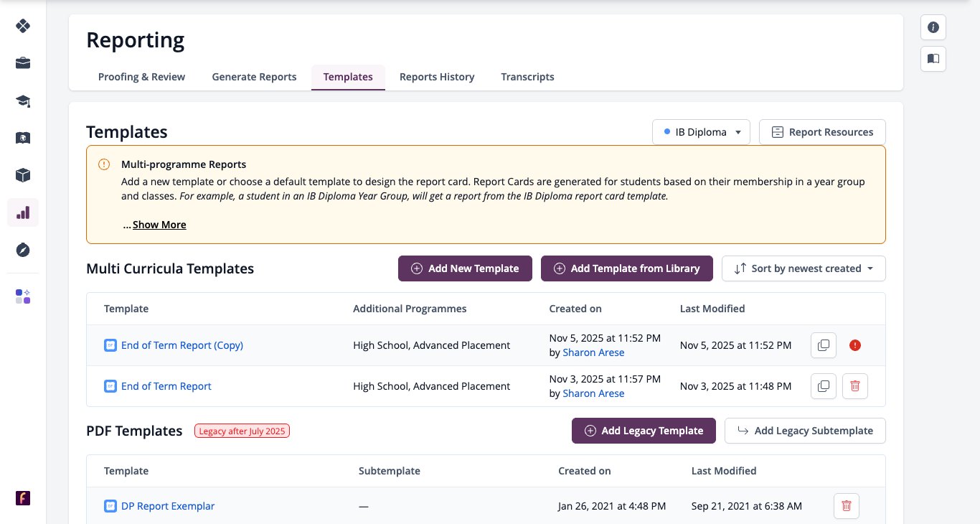Click the red error indicator icon
Screen dimensions: 980x524
point(855,345)
